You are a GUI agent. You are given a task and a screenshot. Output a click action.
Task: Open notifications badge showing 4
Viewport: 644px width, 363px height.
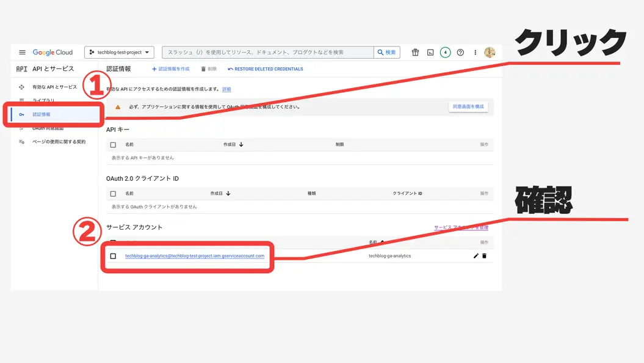pos(445,52)
